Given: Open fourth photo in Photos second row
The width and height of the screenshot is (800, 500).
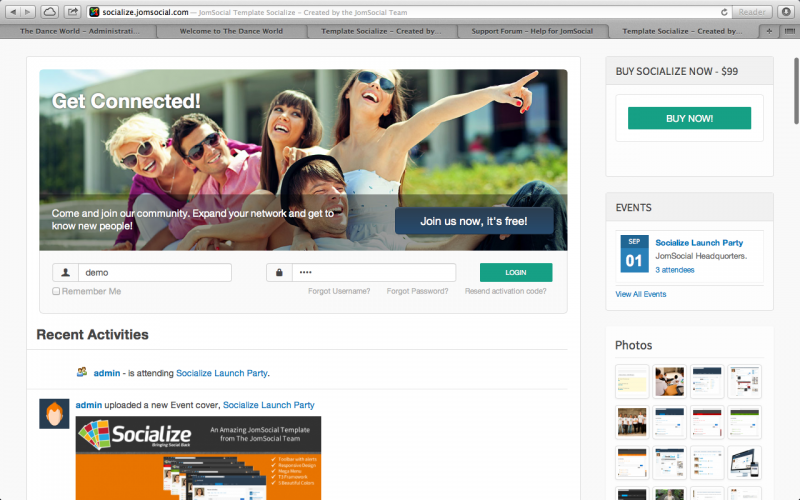Looking at the screenshot, I should pos(744,422).
